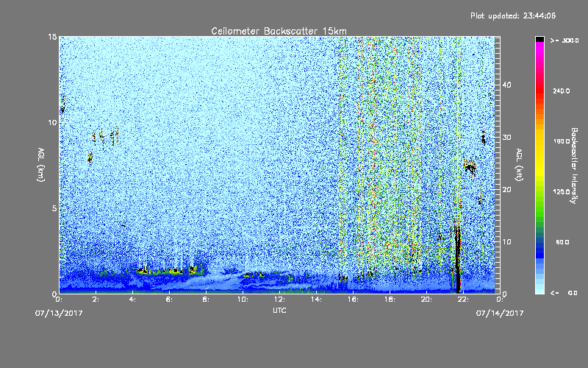Click the '>= 300.0' colorbar value
The image size is (588, 368).
coord(564,40)
